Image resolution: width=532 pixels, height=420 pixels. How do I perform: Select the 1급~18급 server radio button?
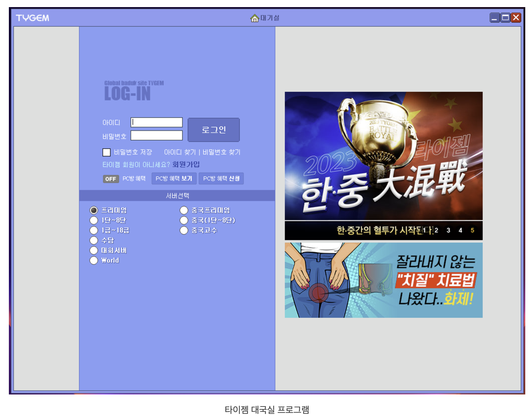94,230
